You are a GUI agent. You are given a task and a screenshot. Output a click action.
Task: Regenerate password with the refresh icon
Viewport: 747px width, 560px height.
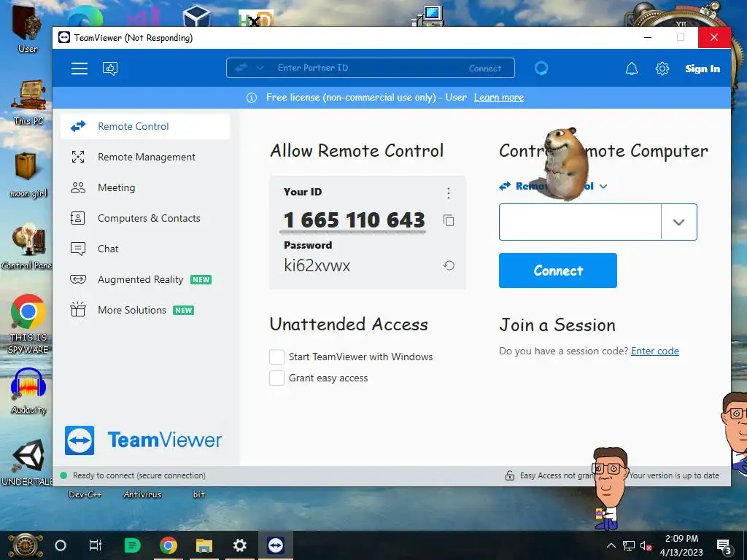[x=449, y=265]
